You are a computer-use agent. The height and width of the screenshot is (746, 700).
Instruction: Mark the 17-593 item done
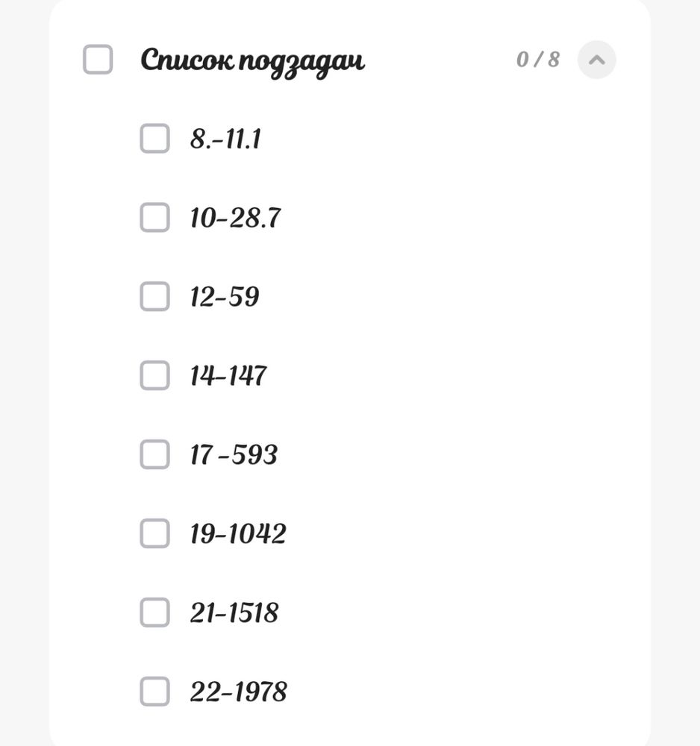[154, 455]
